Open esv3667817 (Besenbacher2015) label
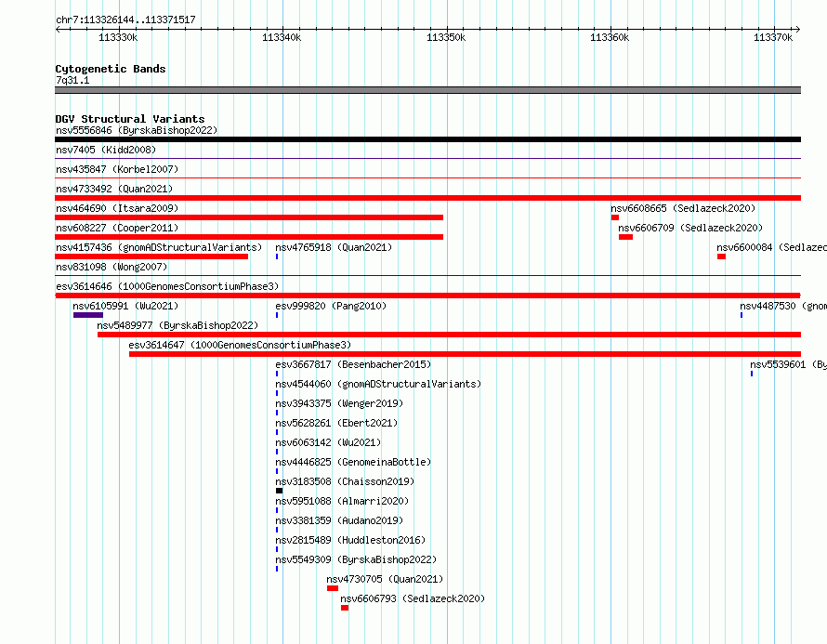Viewport: 827px width, 644px height. (353, 364)
